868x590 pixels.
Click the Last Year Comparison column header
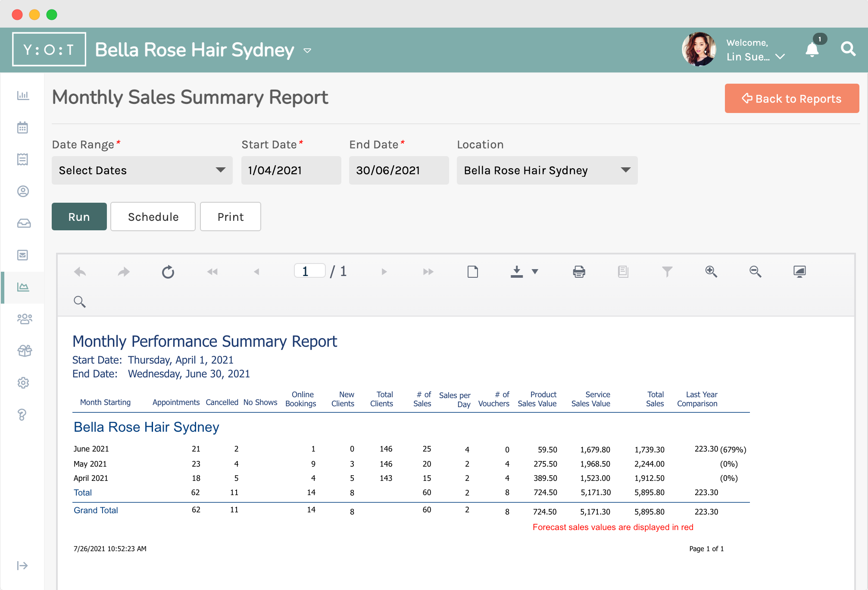(x=697, y=399)
